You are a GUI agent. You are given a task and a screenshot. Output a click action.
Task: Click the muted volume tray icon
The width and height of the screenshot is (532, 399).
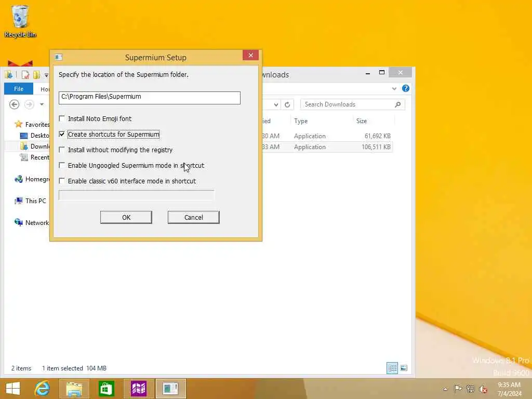(483, 389)
